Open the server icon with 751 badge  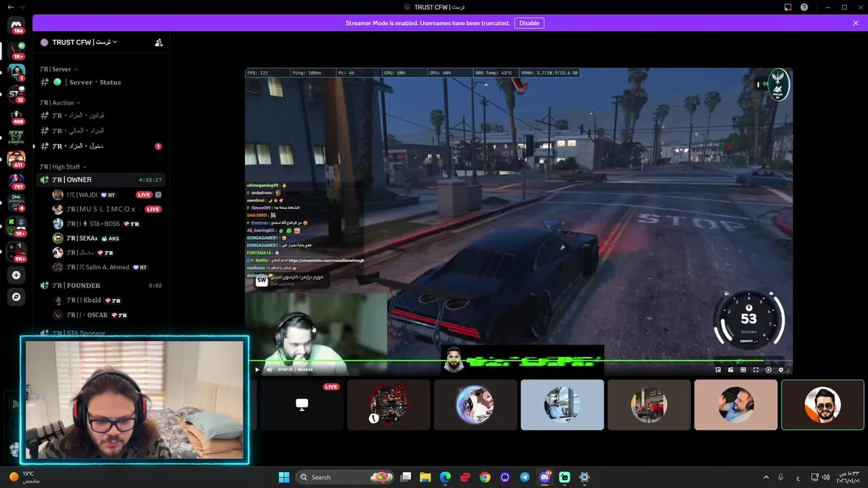coord(17,180)
